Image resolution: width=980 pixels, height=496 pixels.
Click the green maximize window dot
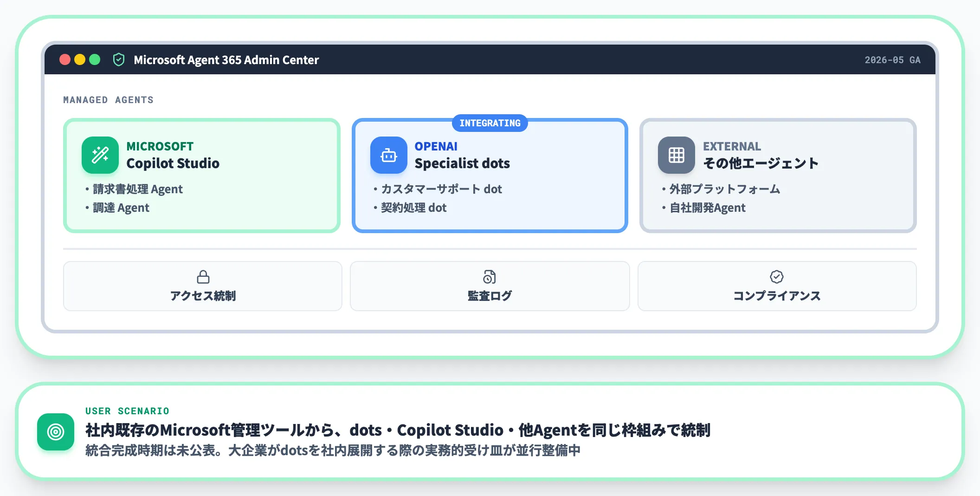click(95, 59)
